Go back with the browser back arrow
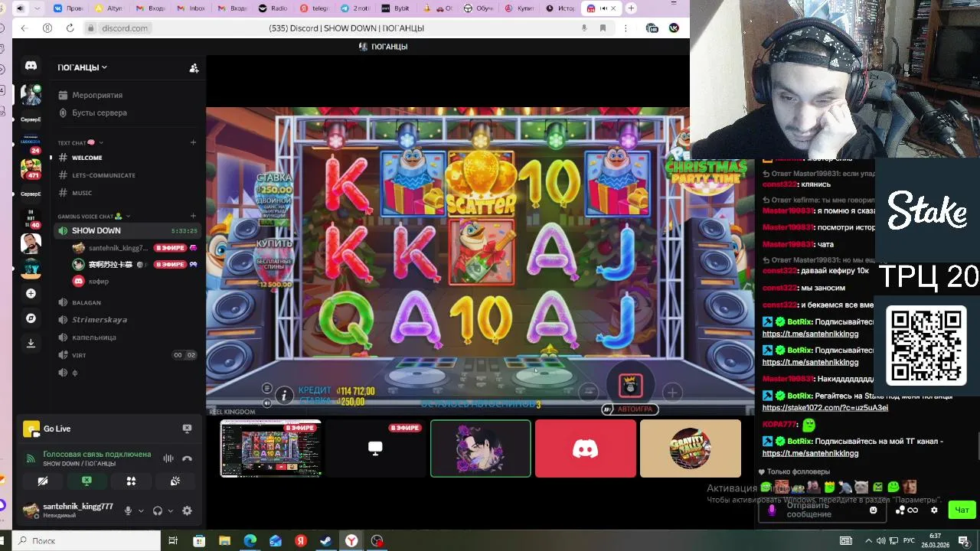Viewport: 980px width, 551px height. tap(24, 28)
